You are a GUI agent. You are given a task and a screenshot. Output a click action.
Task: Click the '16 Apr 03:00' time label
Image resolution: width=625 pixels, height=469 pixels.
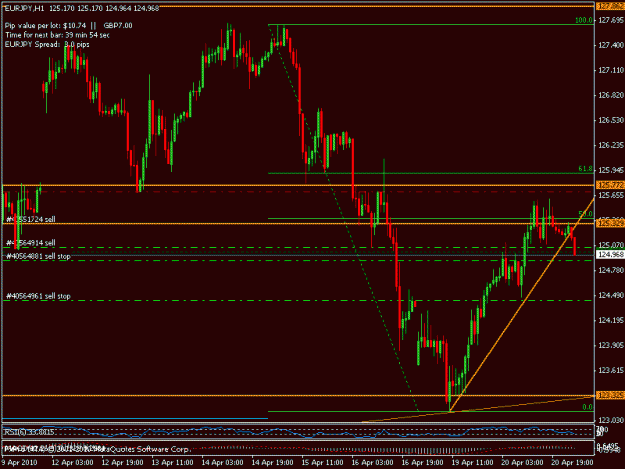[372, 463]
